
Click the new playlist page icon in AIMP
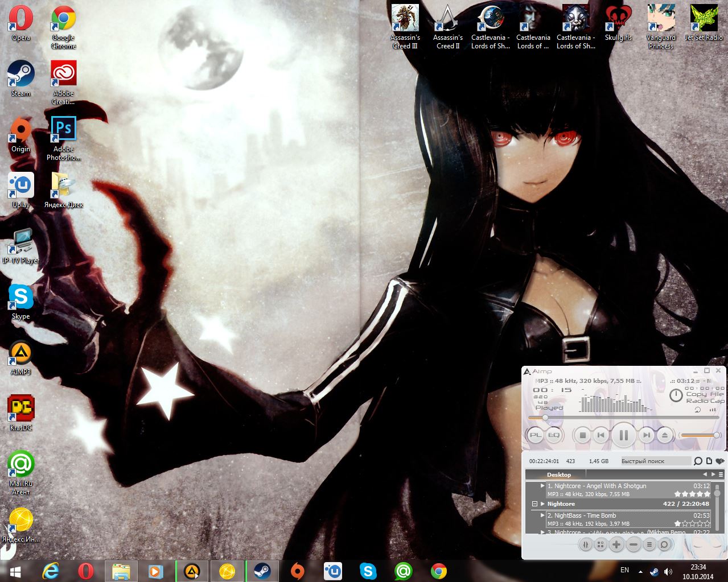(709, 461)
